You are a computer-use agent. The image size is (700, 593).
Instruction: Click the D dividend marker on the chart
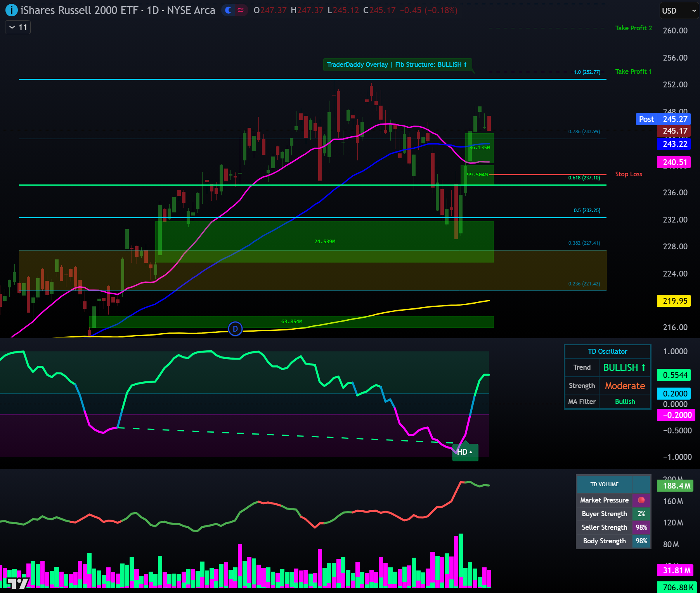235,329
